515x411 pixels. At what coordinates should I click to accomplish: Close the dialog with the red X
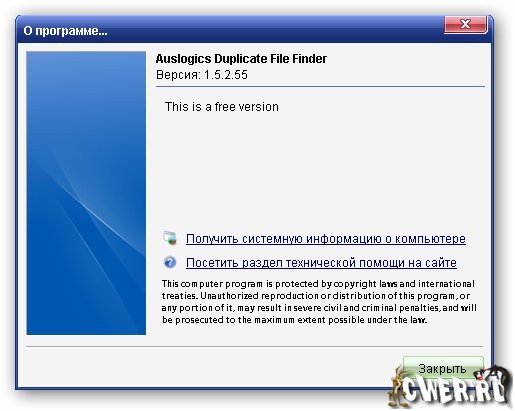coord(466,24)
